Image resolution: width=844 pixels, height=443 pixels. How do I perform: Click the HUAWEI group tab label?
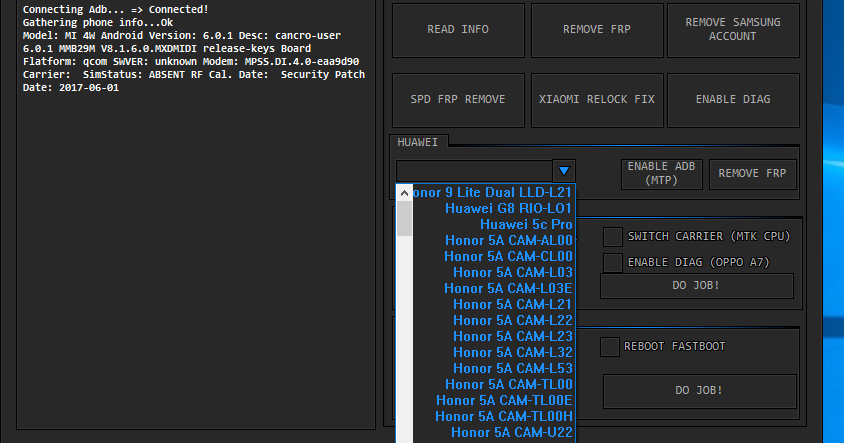tap(418, 142)
